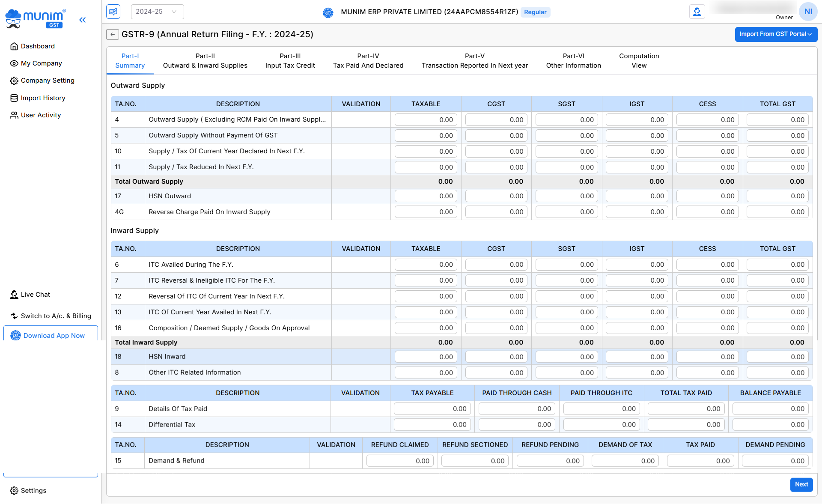Click CGST field for Outward Supply Without Payment

(x=496, y=136)
